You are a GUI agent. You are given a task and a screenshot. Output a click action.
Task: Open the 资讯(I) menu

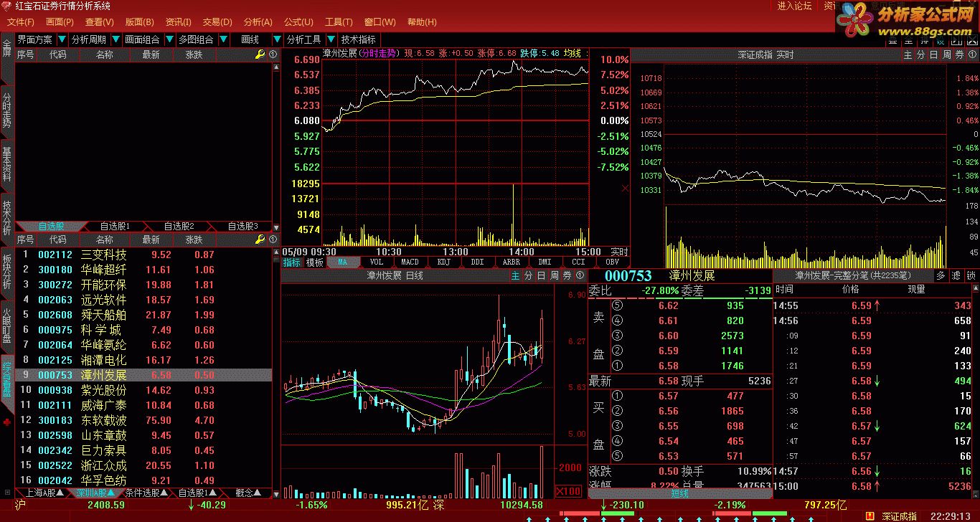pos(178,22)
